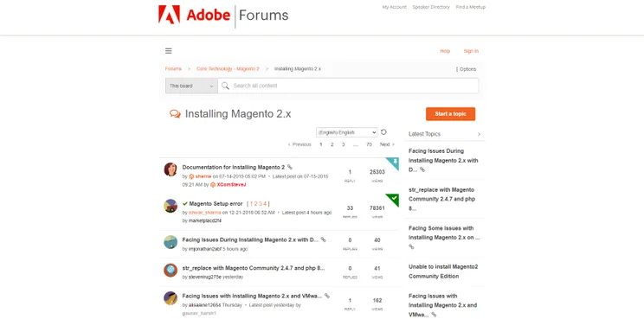Open XComSteveJ's profile link
The height and width of the screenshot is (319, 644).
[x=231, y=185]
